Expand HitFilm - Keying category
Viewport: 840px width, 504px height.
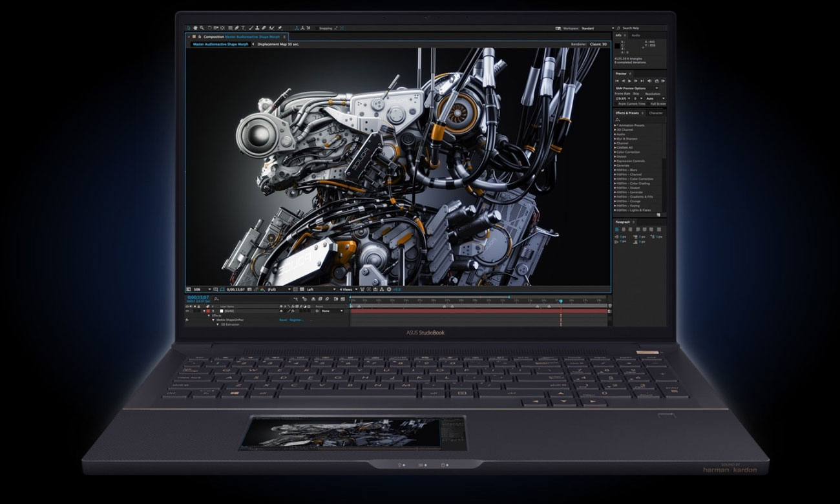pos(615,205)
